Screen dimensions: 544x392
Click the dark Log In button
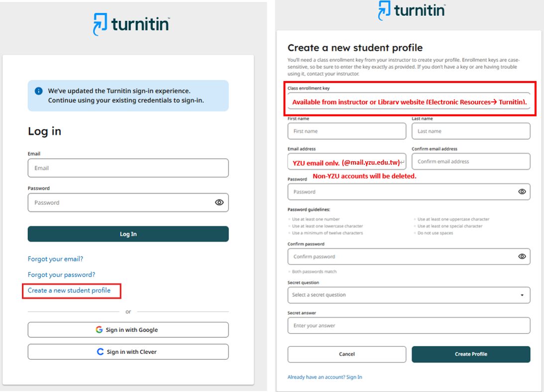(128, 234)
